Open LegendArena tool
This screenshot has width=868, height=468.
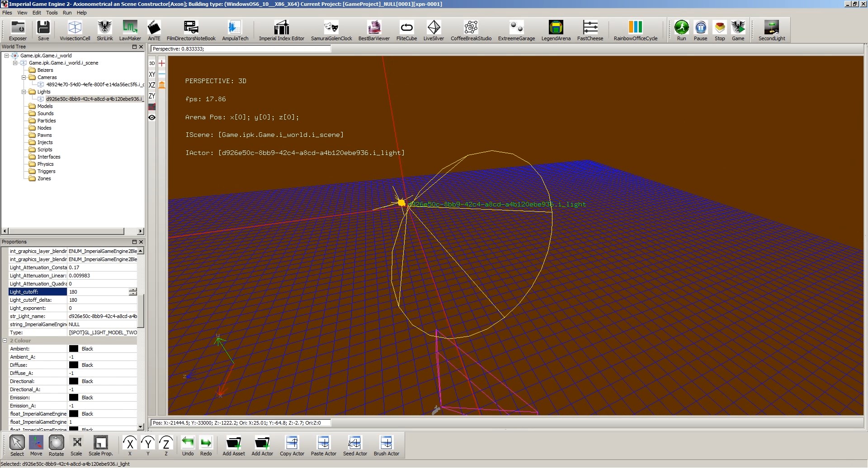(x=556, y=31)
